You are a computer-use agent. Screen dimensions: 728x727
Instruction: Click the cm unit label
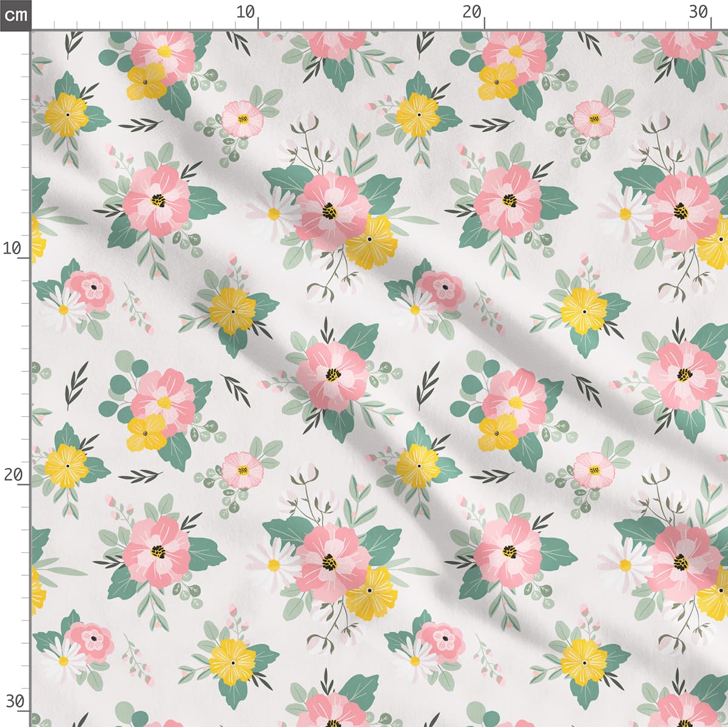15,14
